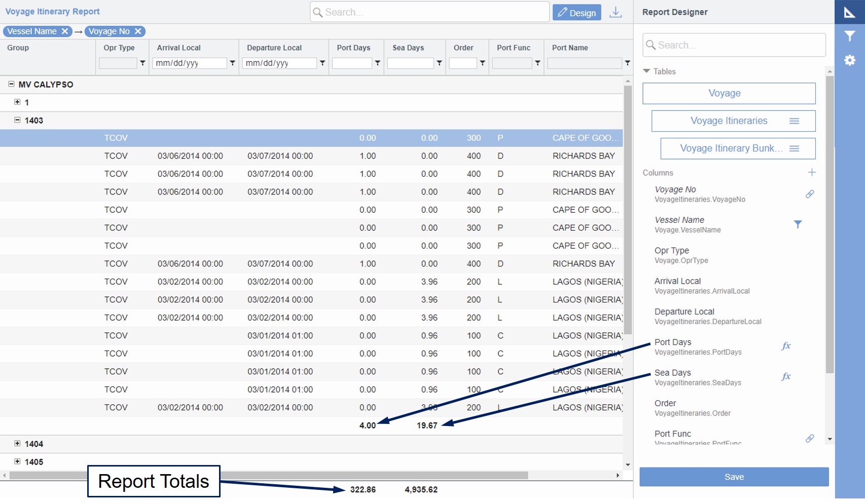This screenshot has height=504, width=865.
Task: Add a column using the plus icon
Action: (812, 172)
